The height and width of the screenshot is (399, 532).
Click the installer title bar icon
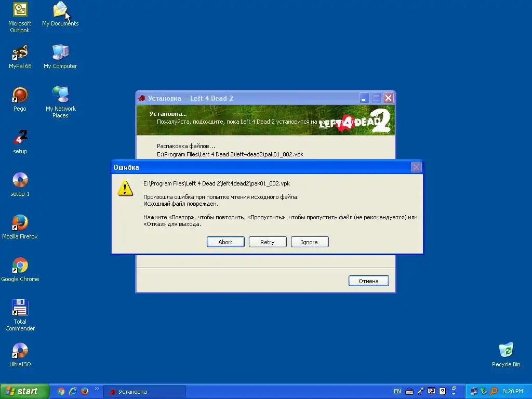point(141,98)
